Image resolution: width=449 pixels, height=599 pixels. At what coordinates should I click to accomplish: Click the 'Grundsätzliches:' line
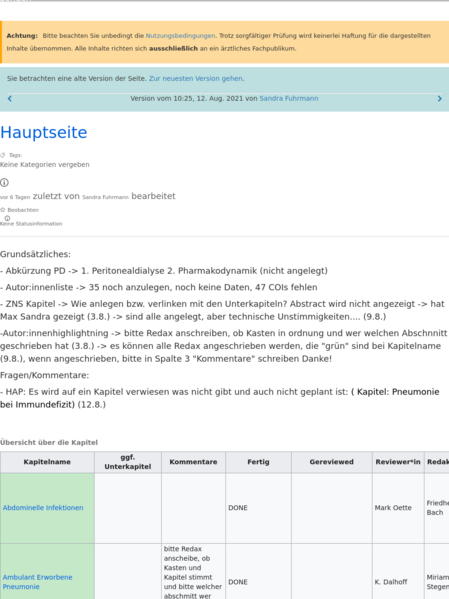point(35,254)
